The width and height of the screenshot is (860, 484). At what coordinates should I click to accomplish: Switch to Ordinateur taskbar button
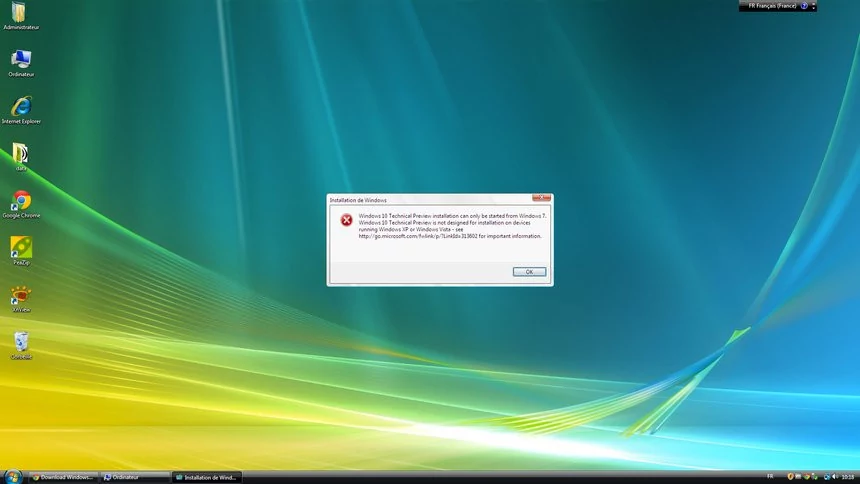135,477
